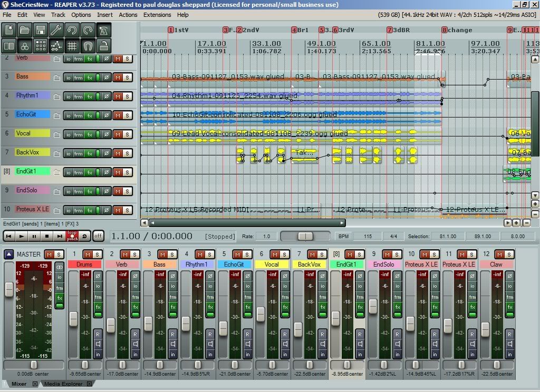Click the New Project toolbar icon

9,30
